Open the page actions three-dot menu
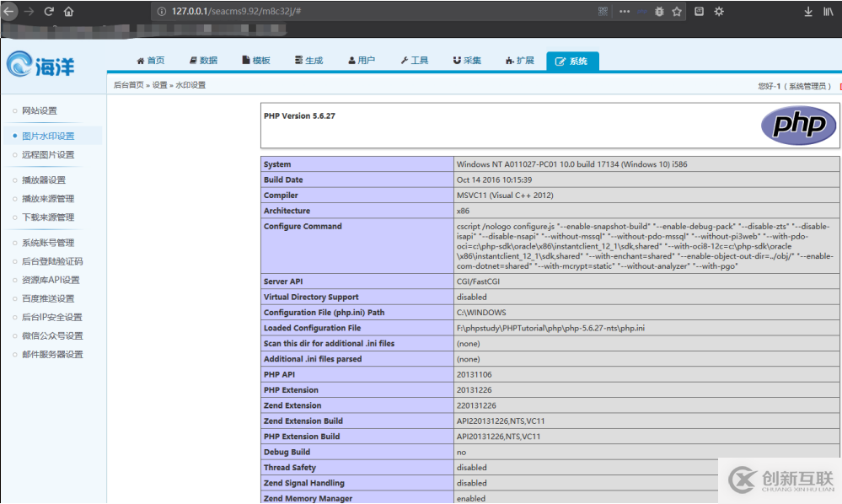 pos(625,12)
